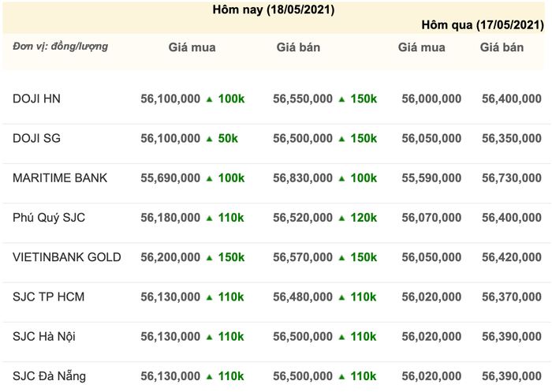Select SJC TP HCM sell price 56,480,000
Viewport: 552px width, 392px height.
303,297
